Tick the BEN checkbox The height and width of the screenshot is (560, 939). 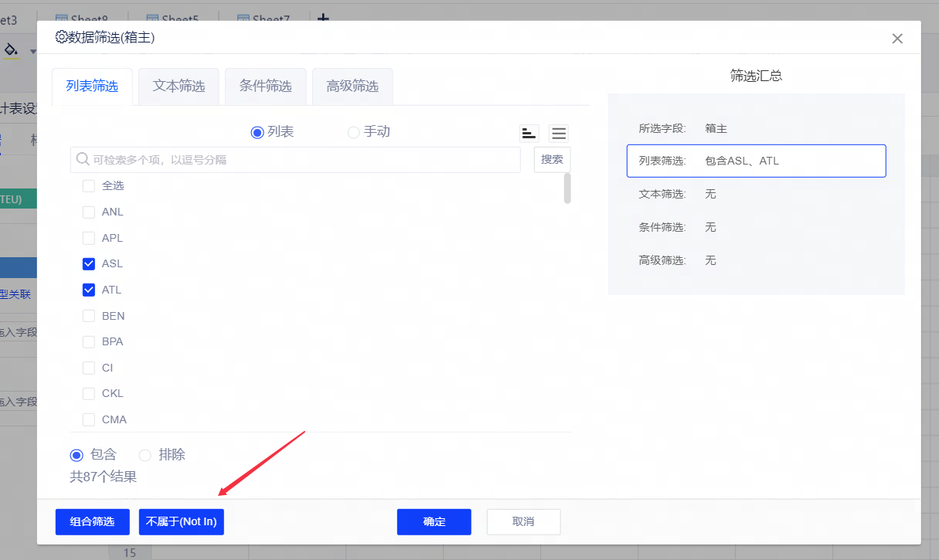pyautogui.click(x=89, y=316)
